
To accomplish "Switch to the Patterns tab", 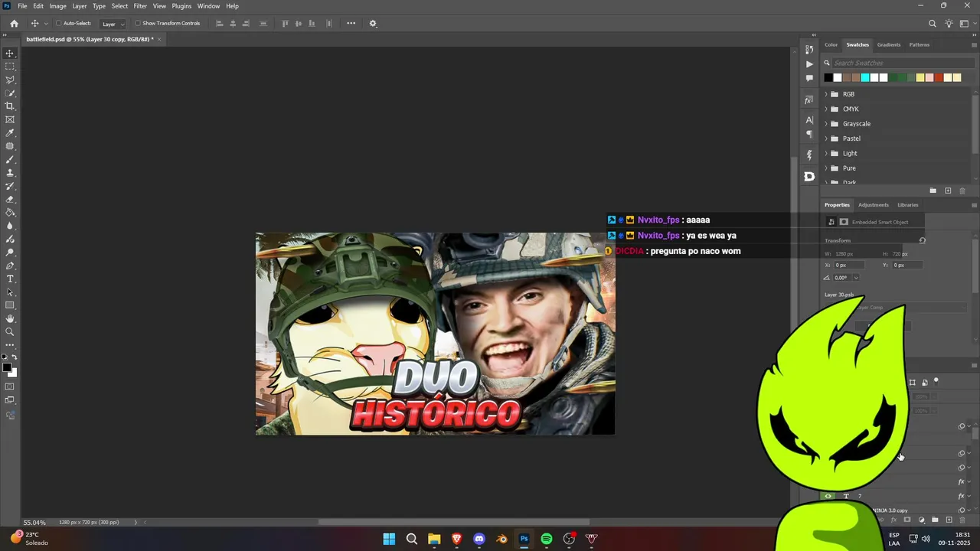I will click(x=920, y=44).
